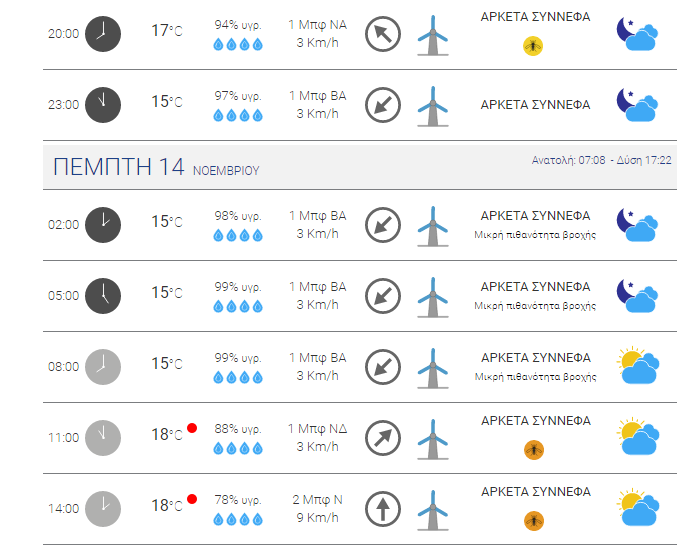Click the dark clock icon at 05:00
The height and width of the screenshot is (552, 699).
coord(103,296)
